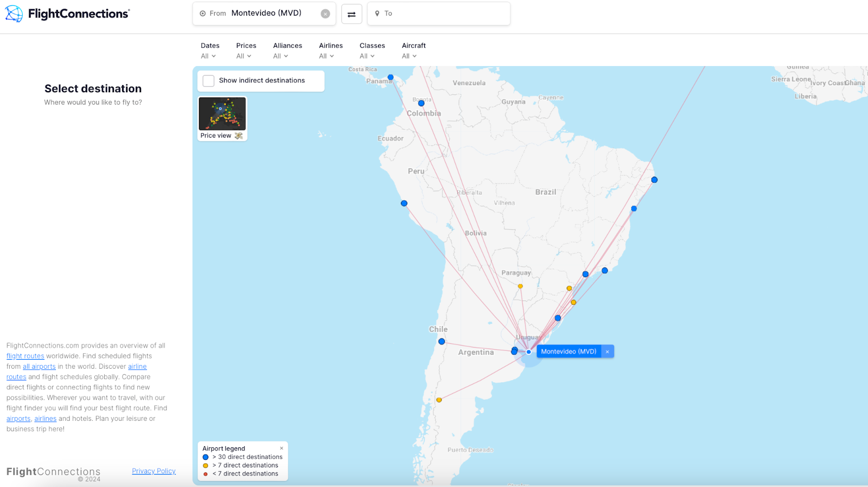Click the To destination input field

[x=439, y=14]
